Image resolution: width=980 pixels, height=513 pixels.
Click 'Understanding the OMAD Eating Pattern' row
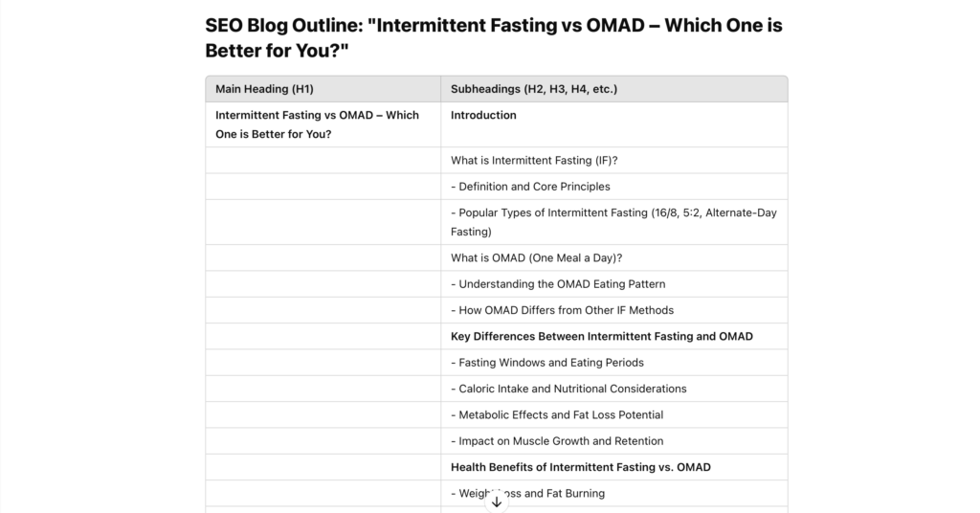613,284
